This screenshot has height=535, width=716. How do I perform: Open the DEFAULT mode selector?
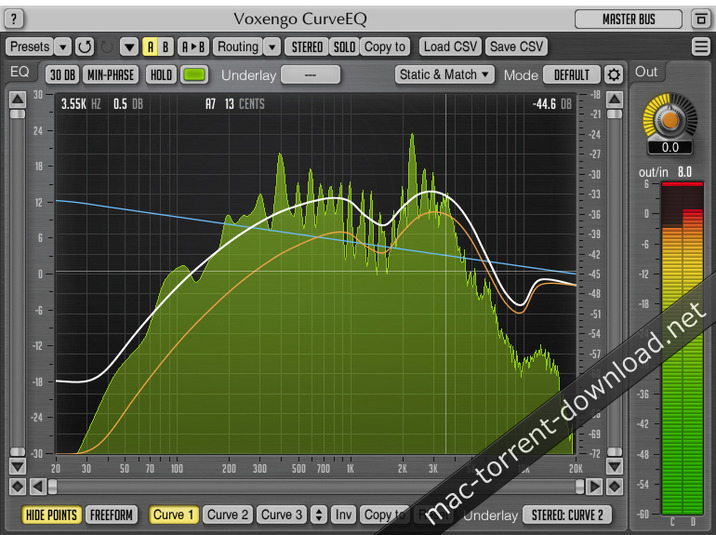click(x=571, y=74)
